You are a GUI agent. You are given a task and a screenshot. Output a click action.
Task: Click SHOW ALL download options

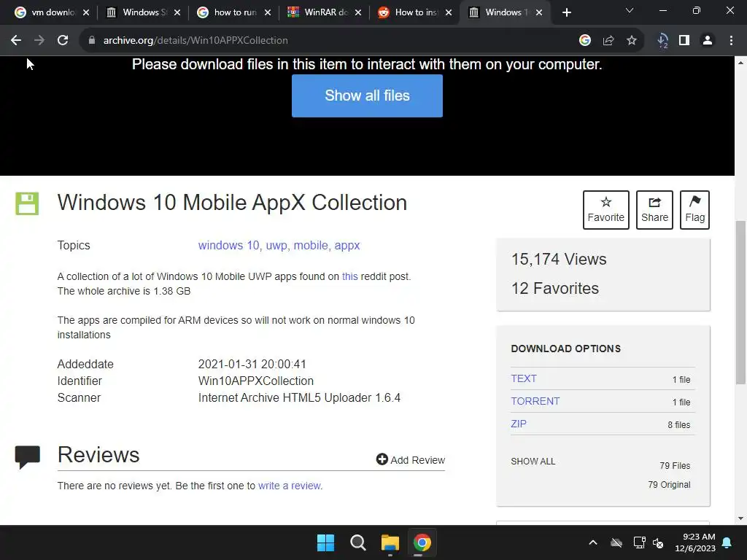pyautogui.click(x=533, y=462)
